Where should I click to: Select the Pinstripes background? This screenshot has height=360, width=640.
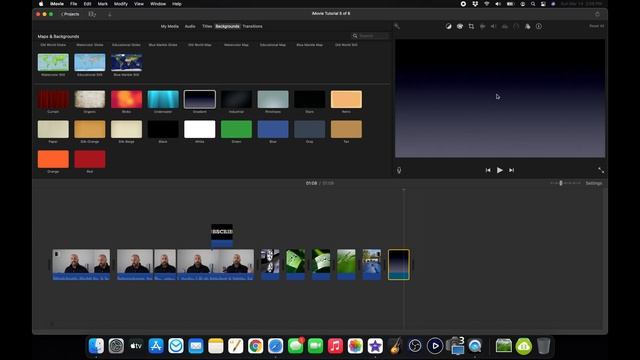tap(273, 99)
